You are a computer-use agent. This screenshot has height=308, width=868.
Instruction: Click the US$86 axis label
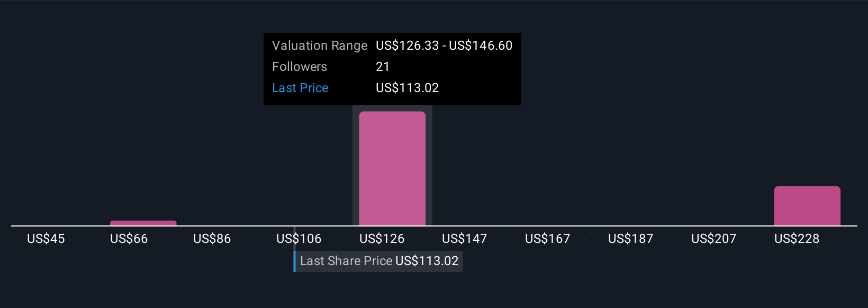[x=212, y=239]
